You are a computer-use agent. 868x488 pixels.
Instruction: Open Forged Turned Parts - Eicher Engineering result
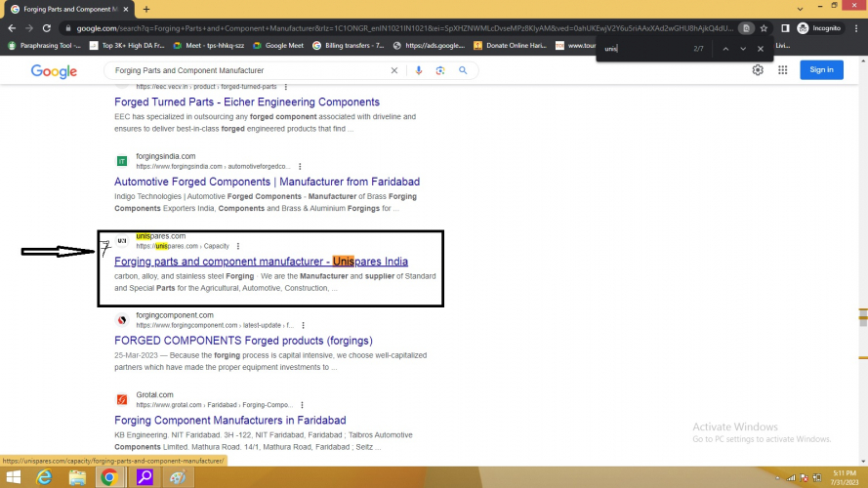tap(247, 102)
